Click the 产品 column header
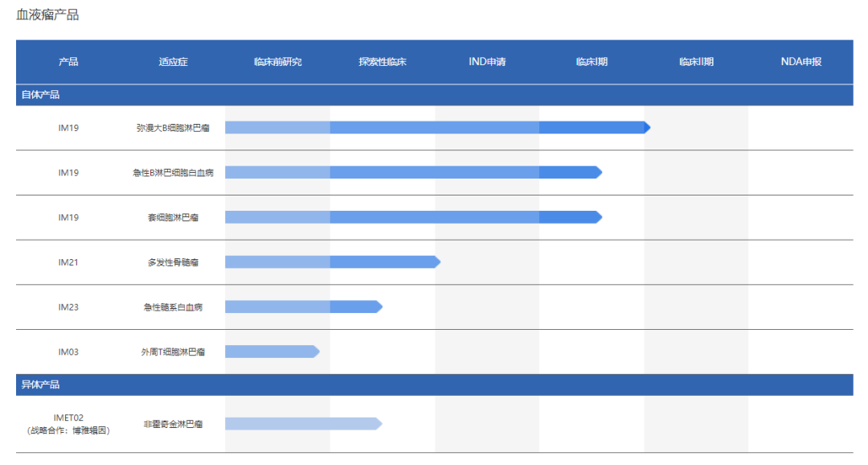 pyautogui.click(x=68, y=61)
